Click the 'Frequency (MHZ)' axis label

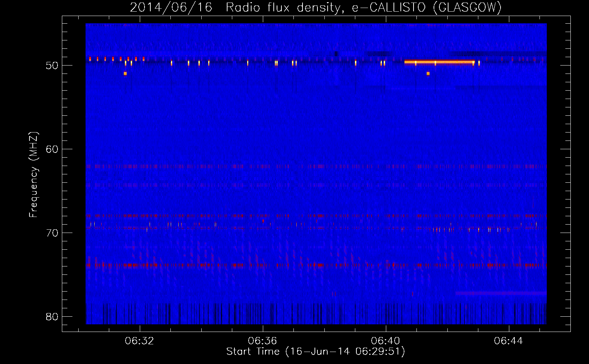(33, 175)
